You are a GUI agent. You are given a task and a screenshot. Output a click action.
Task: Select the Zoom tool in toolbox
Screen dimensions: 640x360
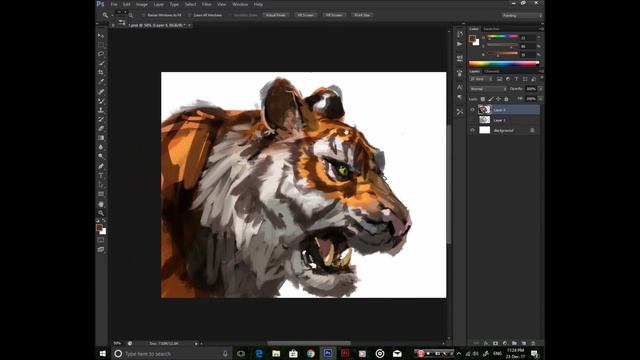(101, 213)
